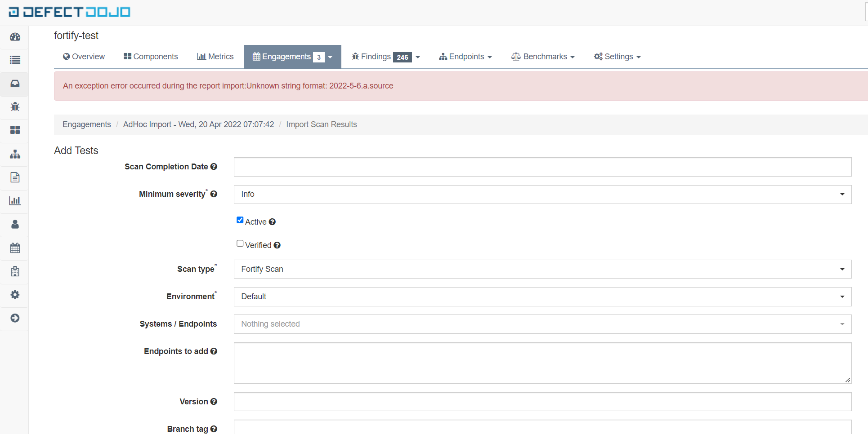This screenshot has height=434, width=868.
Task: Open the Benchmarks menu
Action: coord(542,56)
